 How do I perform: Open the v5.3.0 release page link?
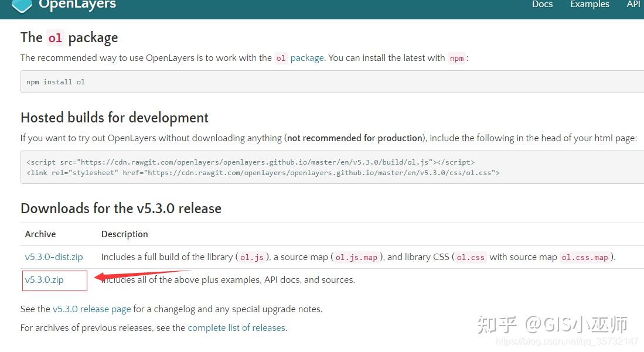click(91, 309)
